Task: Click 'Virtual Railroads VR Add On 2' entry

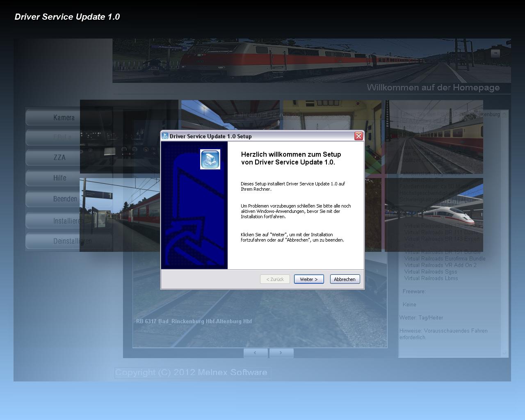Action: tap(441, 265)
